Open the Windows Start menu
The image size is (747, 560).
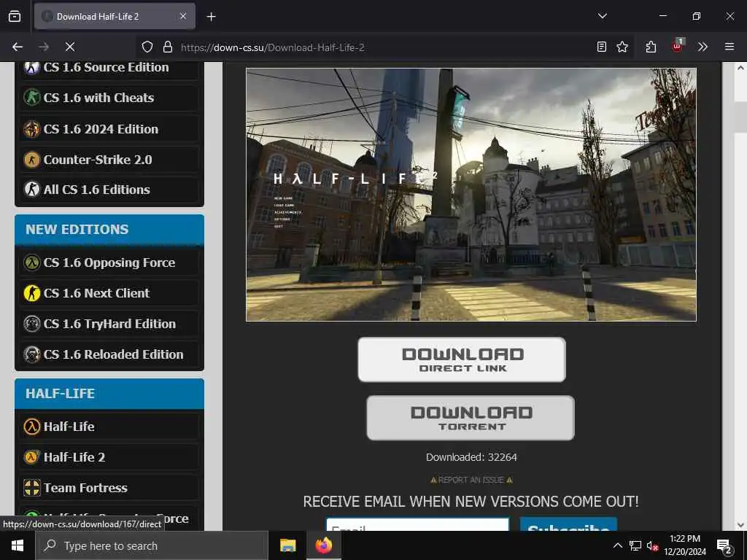click(x=18, y=545)
